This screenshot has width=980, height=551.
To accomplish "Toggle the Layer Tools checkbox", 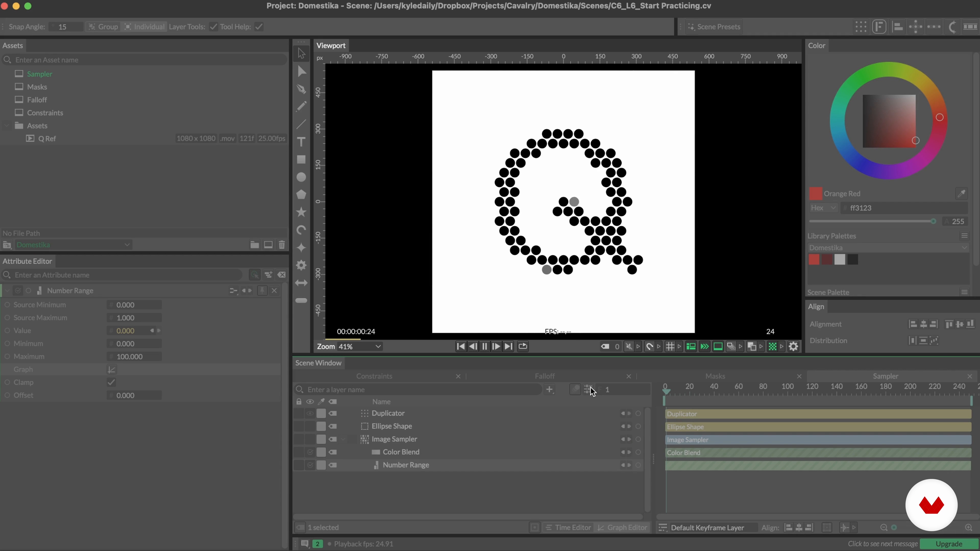I will click(x=213, y=27).
